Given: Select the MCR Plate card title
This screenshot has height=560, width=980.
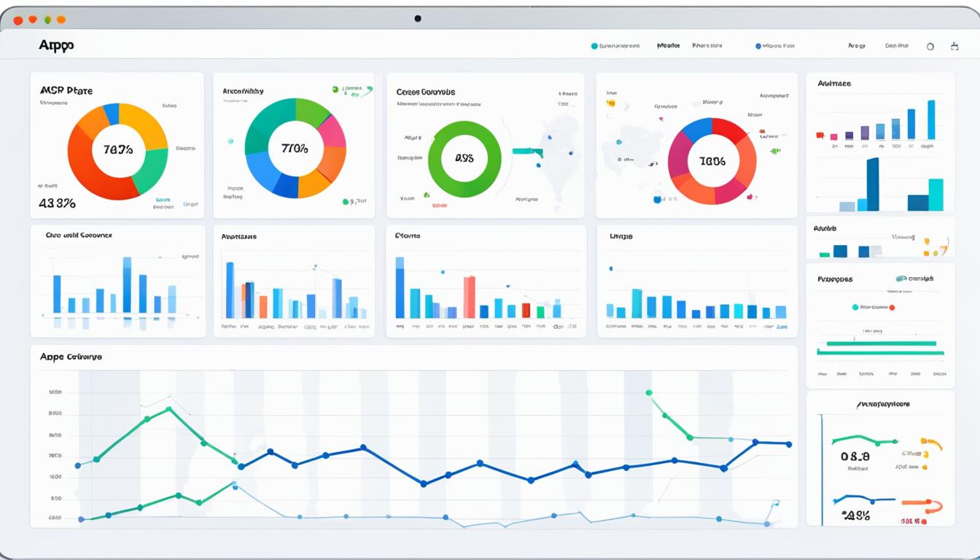Looking at the screenshot, I should pos(67,90).
